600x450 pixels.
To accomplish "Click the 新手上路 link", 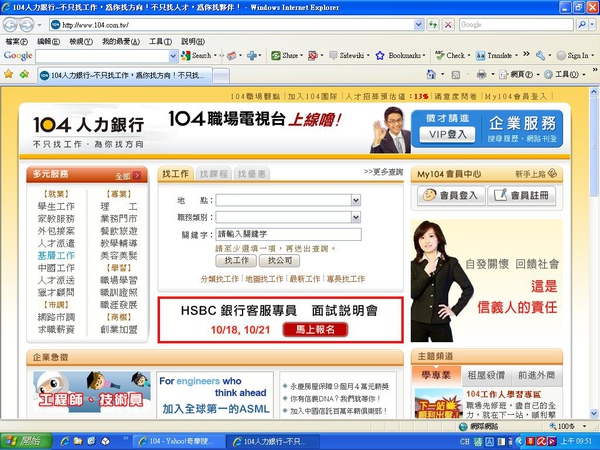I will tap(536, 174).
